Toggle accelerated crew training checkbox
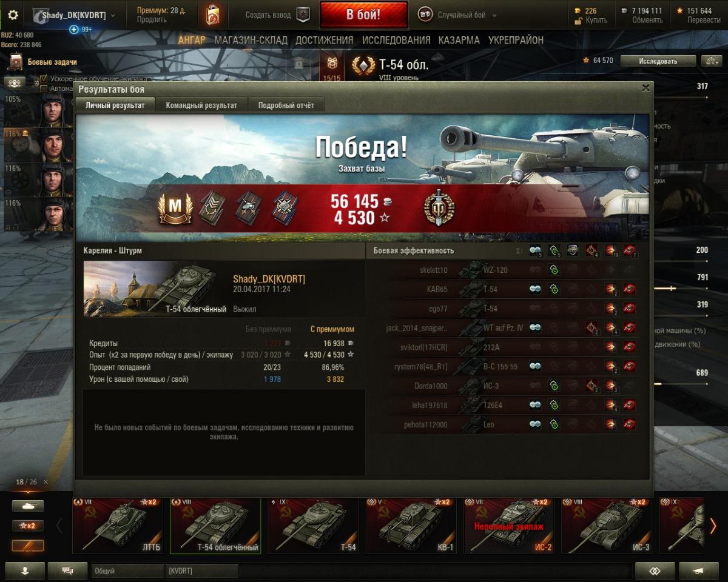This screenshot has width=728, height=582. [x=44, y=79]
